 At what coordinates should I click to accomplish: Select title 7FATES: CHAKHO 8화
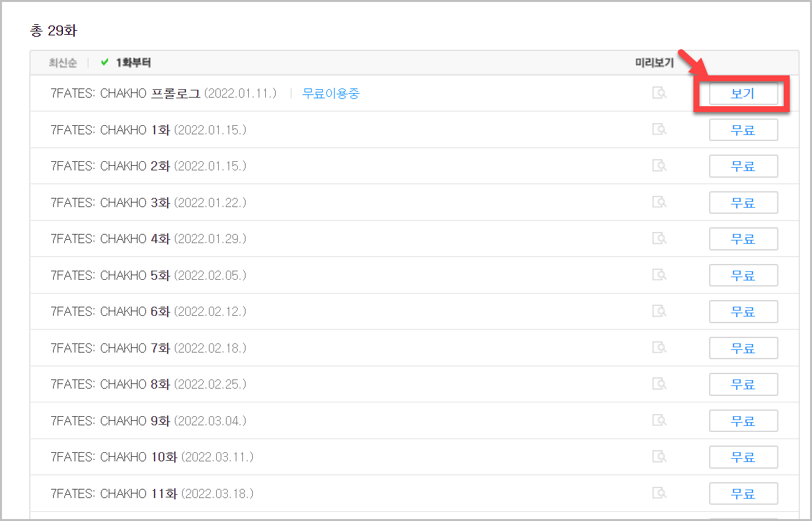110,385
